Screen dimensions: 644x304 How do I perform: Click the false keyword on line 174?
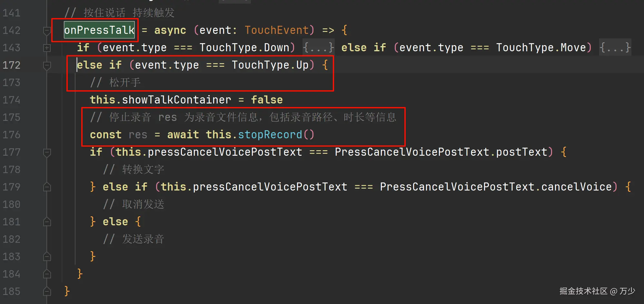[267, 100]
